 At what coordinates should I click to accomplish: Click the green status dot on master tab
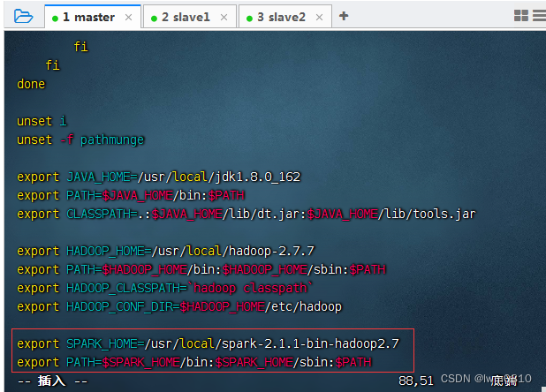click(x=55, y=19)
